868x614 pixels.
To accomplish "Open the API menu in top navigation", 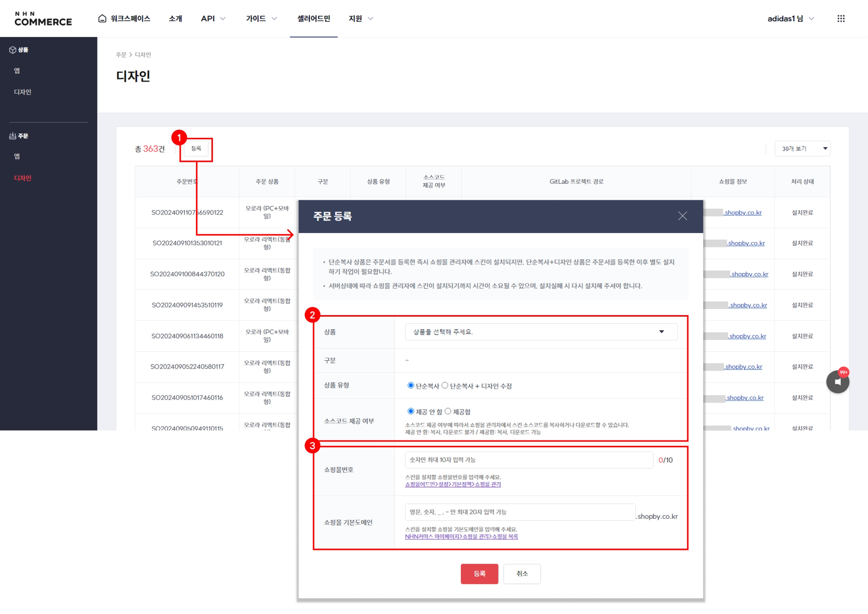I will (212, 18).
